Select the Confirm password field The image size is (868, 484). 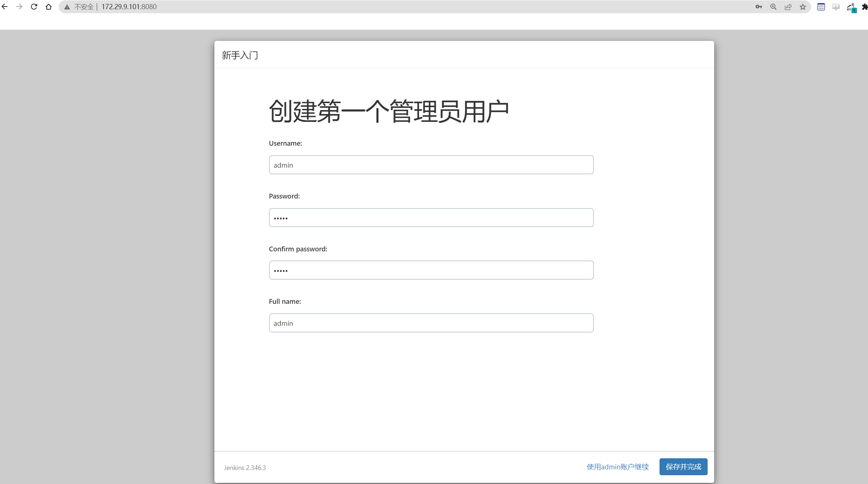431,270
